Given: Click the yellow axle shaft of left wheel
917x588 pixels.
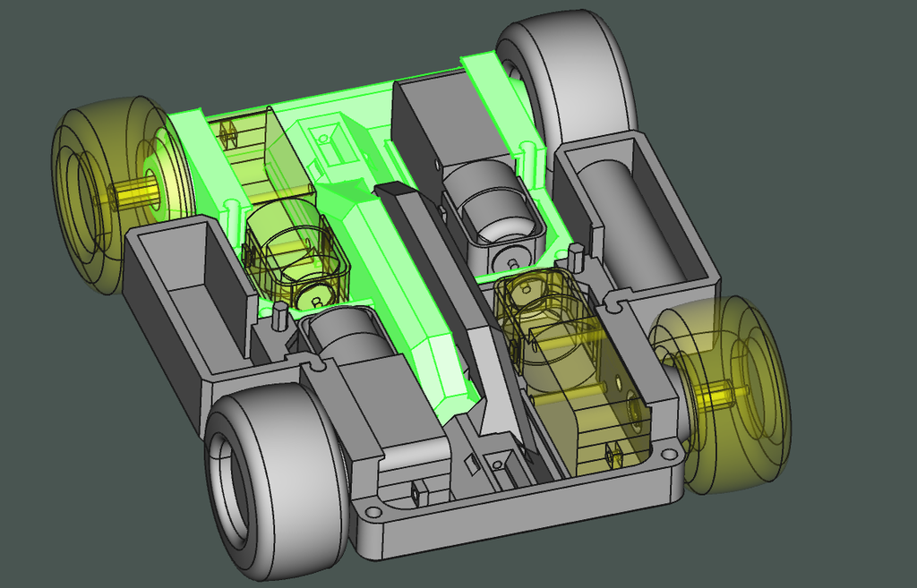Looking at the screenshot, I should (x=130, y=193).
